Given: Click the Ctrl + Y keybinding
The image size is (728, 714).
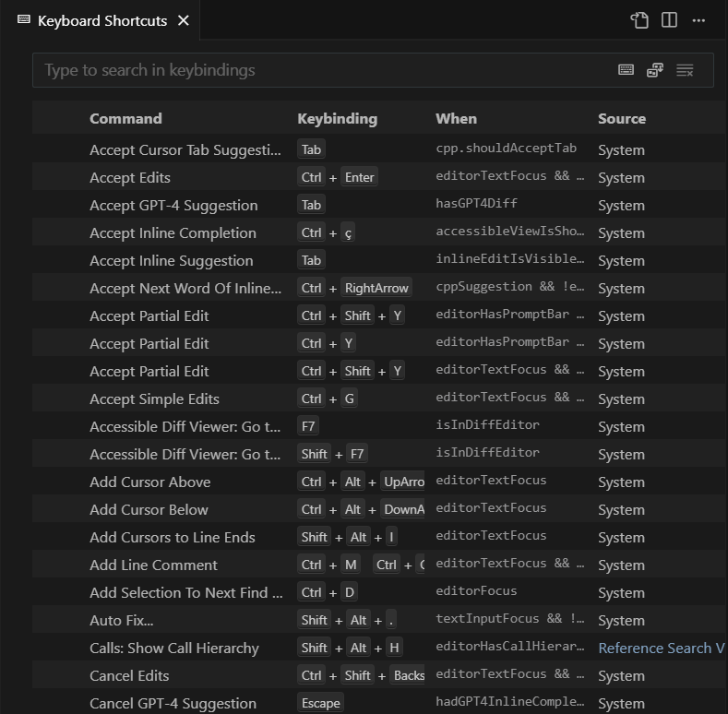Looking at the screenshot, I should pyautogui.click(x=327, y=343).
